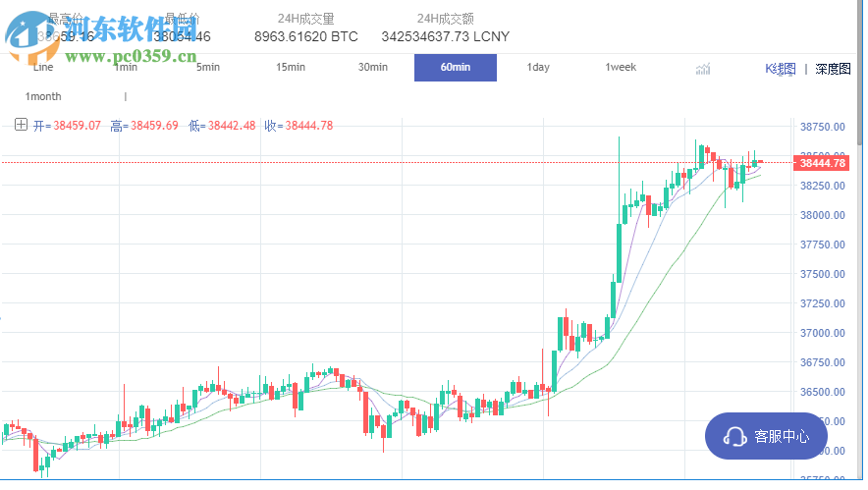Click the tall candlestick spike near 38000
Image resolution: width=868 pixels, height=490 pixels.
coord(620,196)
